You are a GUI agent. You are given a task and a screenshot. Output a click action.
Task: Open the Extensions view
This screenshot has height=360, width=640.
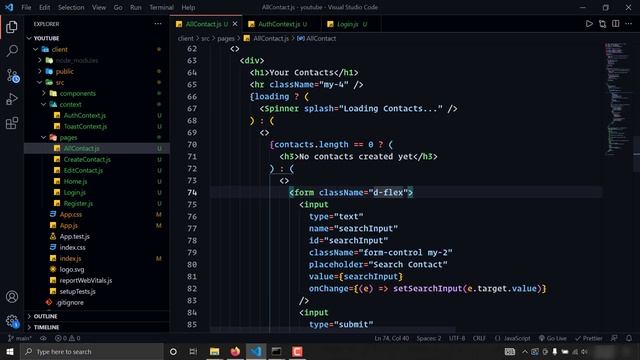point(12,123)
